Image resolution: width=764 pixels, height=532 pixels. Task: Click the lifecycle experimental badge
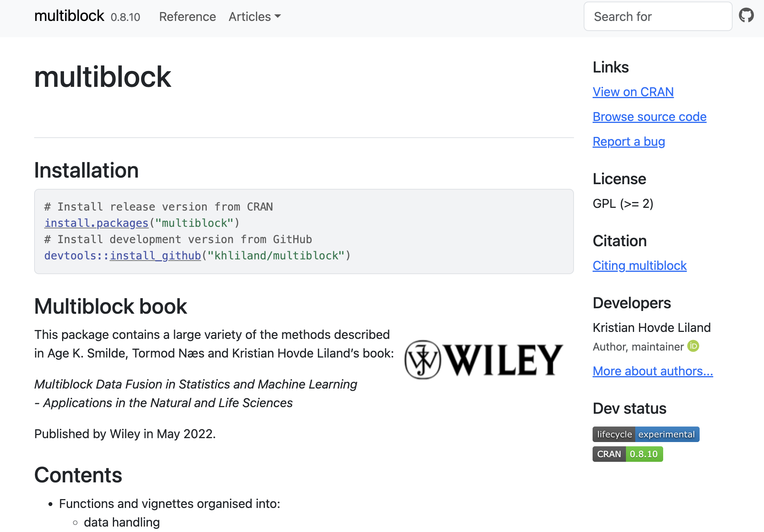pyautogui.click(x=646, y=434)
